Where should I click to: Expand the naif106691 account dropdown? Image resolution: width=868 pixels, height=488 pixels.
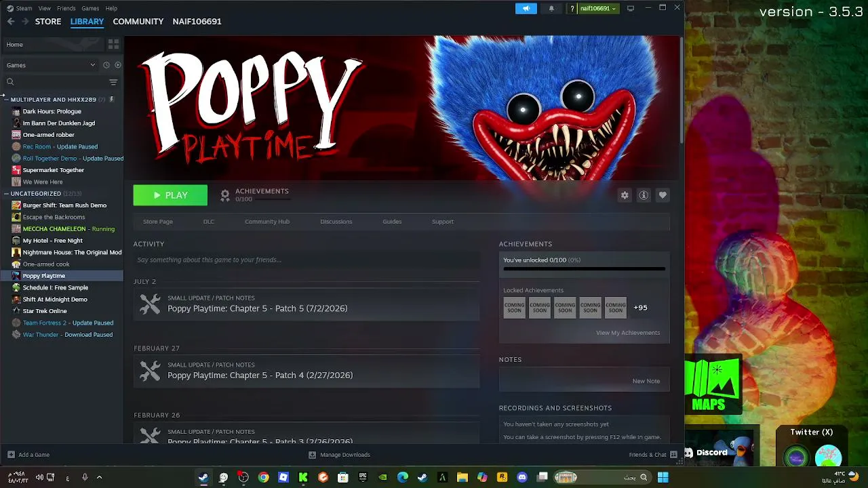(x=598, y=8)
